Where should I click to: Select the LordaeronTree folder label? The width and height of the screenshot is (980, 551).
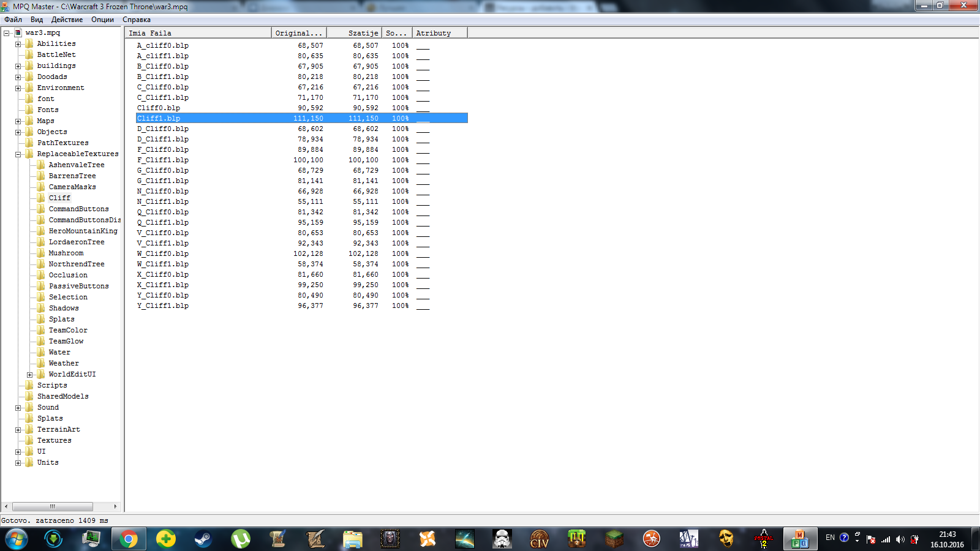pos(77,242)
